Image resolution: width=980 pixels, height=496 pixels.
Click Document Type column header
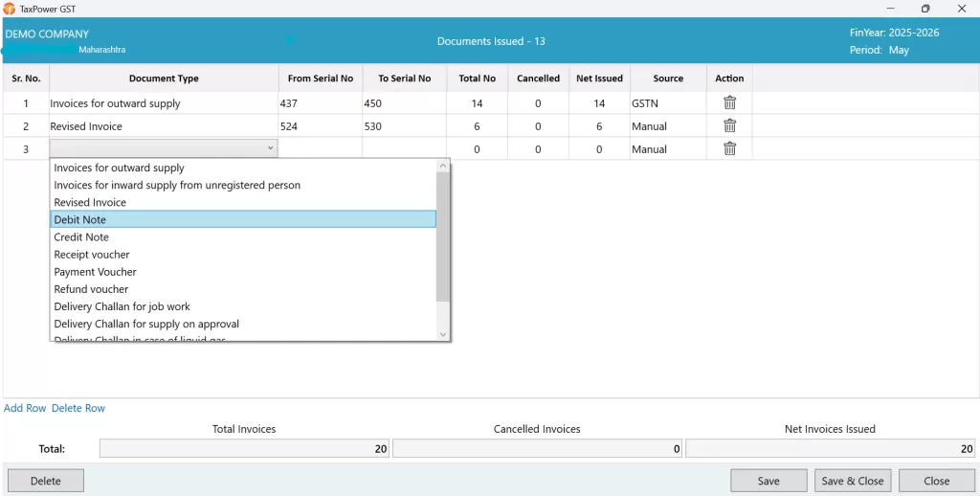[164, 79]
